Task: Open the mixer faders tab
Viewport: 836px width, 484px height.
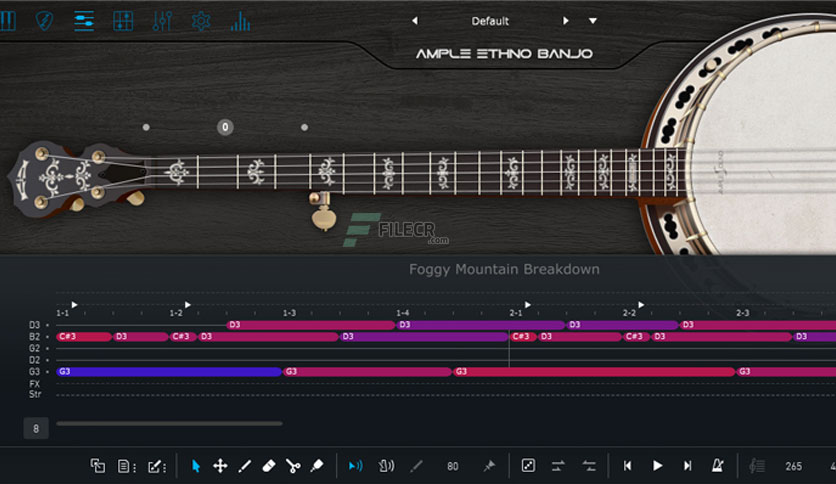Action: tap(162, 21)
